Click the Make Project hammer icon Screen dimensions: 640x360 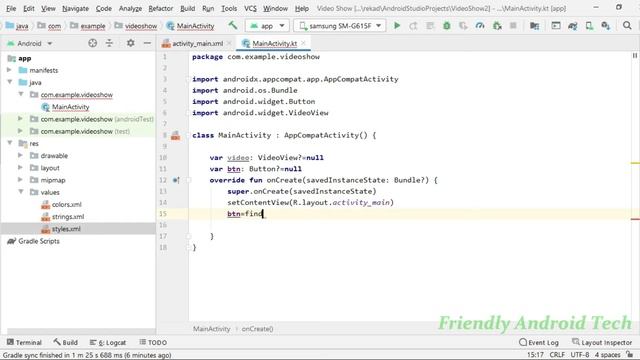pyautogui.click(x=233, y=25)
